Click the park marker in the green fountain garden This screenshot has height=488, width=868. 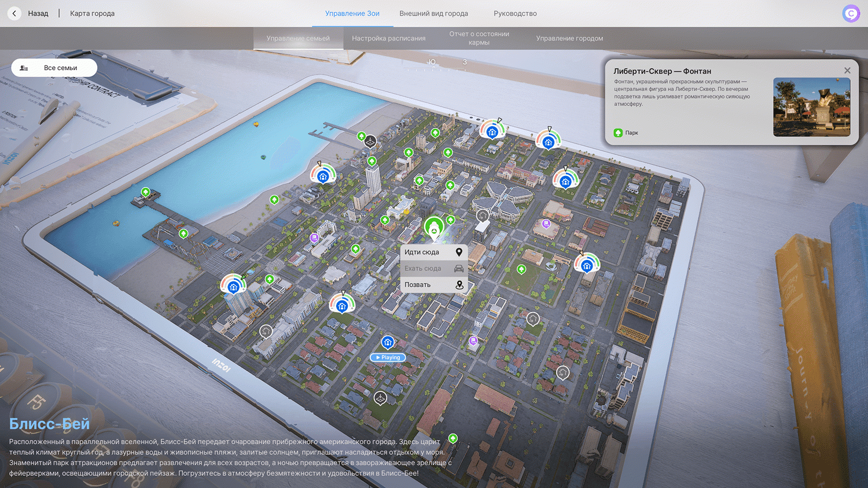click(x=521, y=269)
